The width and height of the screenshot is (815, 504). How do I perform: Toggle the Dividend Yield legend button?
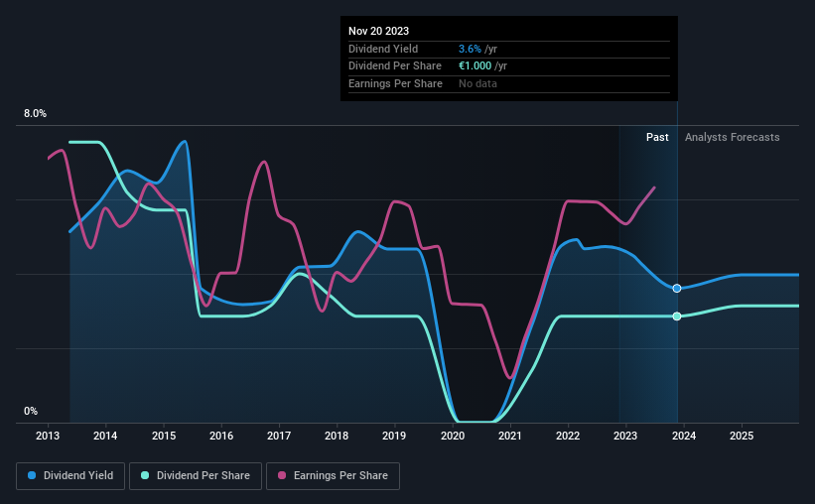click(70, 476)
